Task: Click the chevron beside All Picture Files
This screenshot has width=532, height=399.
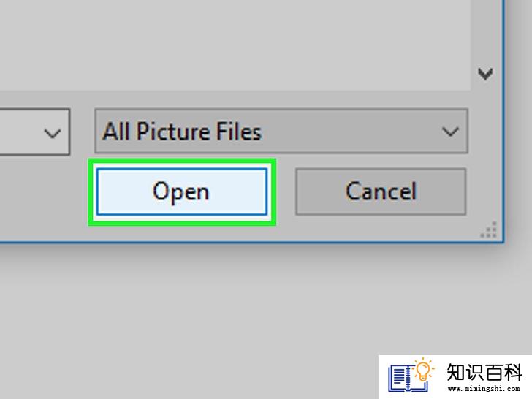Action: pos(451,132)
